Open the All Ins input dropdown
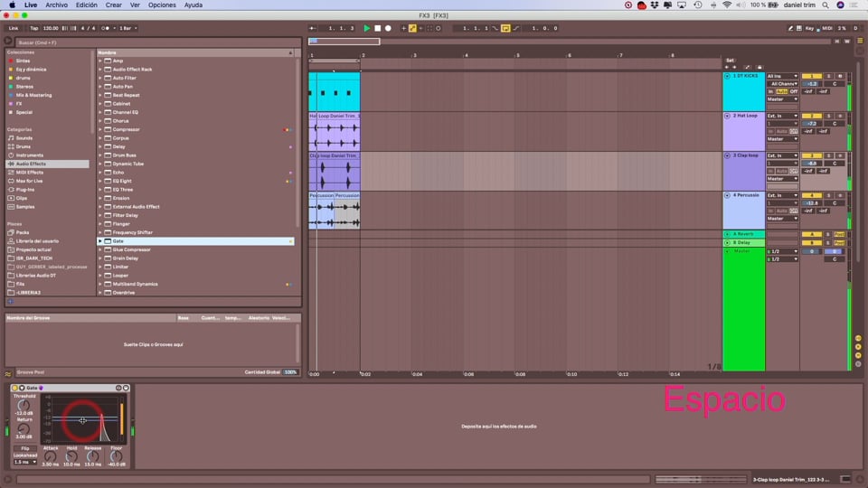This screenshot has width=868, height=488. click(782, 76)
